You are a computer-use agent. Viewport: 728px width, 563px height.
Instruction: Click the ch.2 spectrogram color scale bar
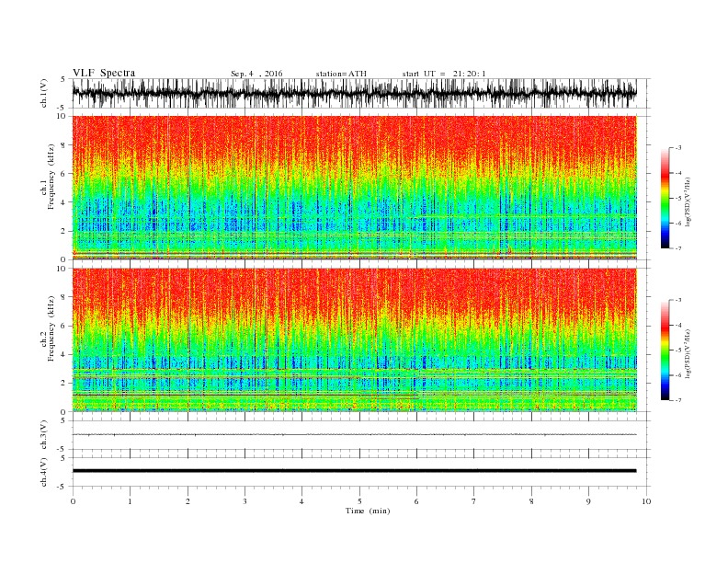point(665,350)
